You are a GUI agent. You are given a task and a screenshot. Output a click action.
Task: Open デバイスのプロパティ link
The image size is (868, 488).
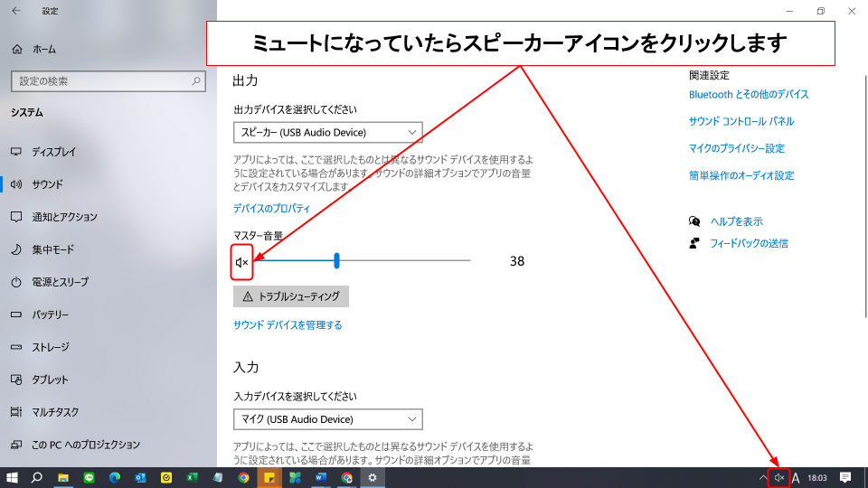click(x=271, y=208)
